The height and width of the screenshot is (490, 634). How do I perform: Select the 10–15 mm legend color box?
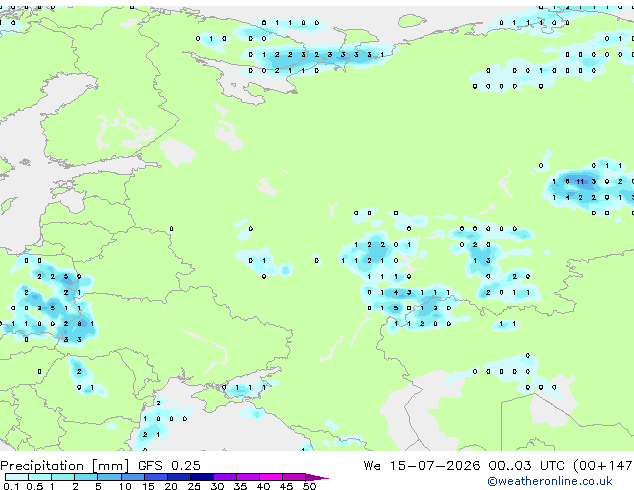click(132, 477)
